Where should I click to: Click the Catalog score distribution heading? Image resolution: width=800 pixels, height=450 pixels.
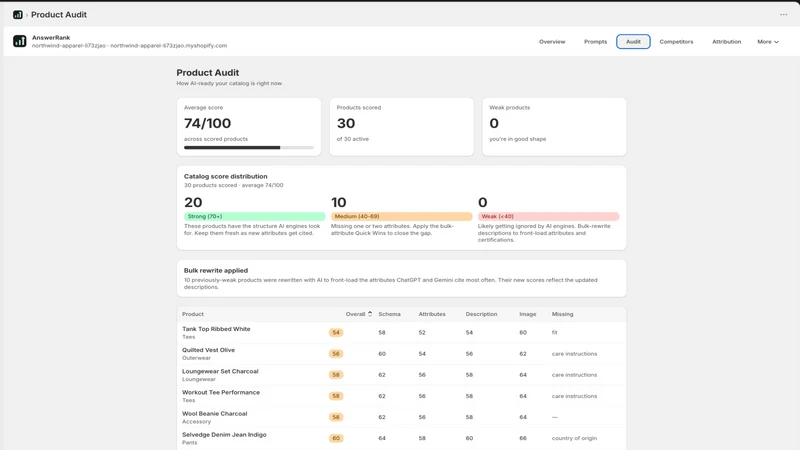(x=226, y=176)
